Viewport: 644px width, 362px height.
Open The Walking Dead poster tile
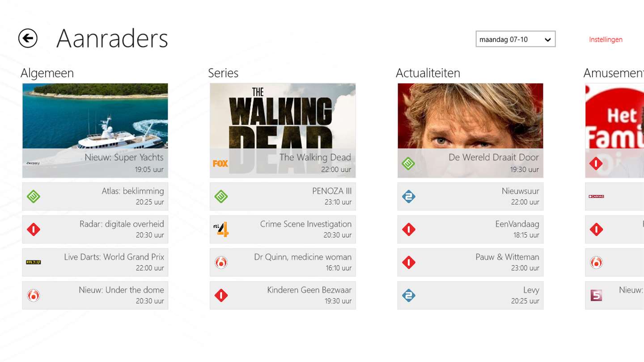click(283, 130)
